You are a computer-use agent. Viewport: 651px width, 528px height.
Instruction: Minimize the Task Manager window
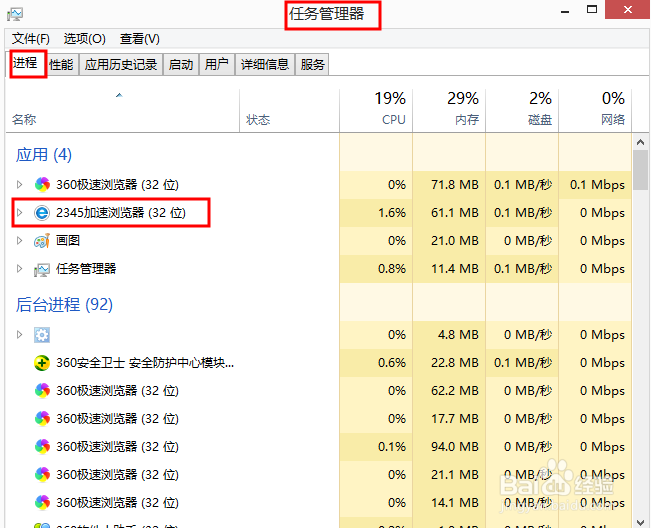click(565, 10)
